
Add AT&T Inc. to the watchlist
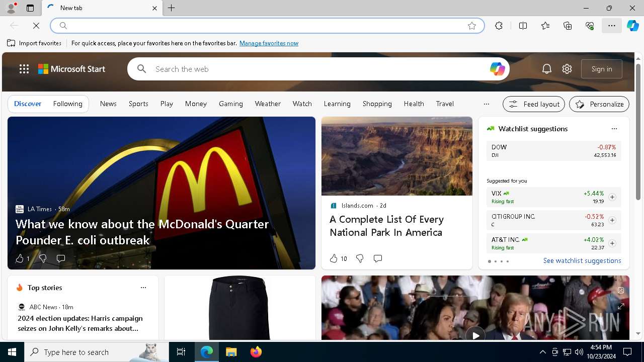click(x=612, y=243)
